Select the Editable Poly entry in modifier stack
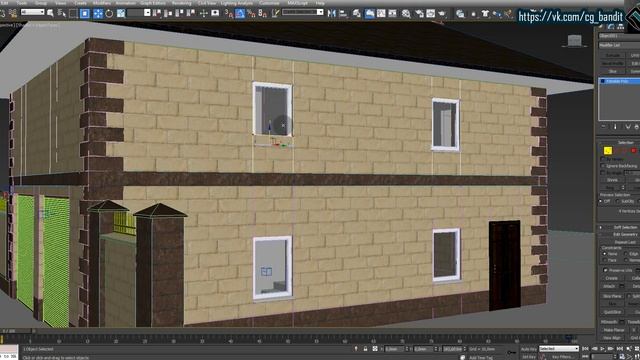The image size is (640, 360). (x=619, y=81)
